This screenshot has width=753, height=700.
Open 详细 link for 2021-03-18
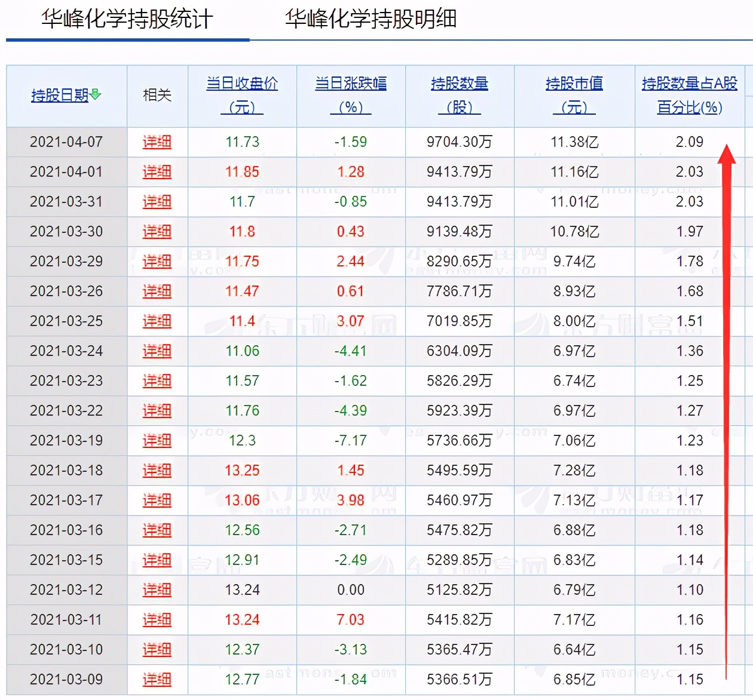157,471
